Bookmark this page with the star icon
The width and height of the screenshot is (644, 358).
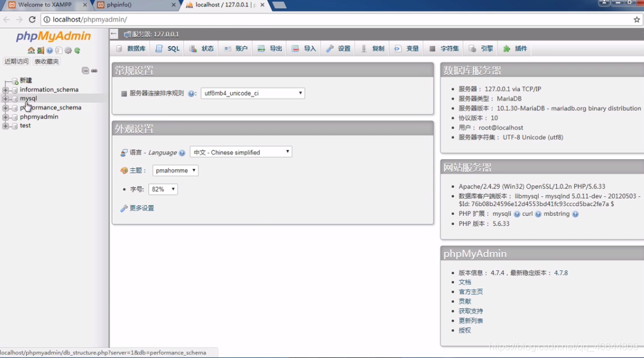[x=637, y=20]
